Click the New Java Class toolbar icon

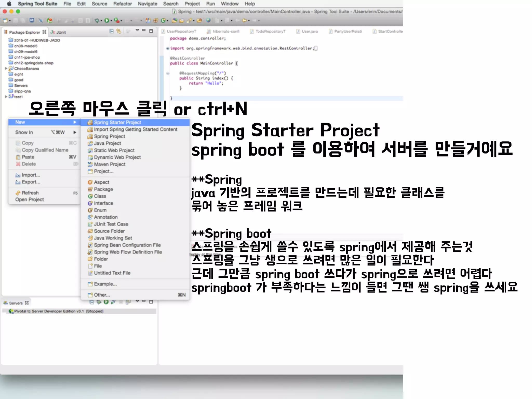coord(163,20)
